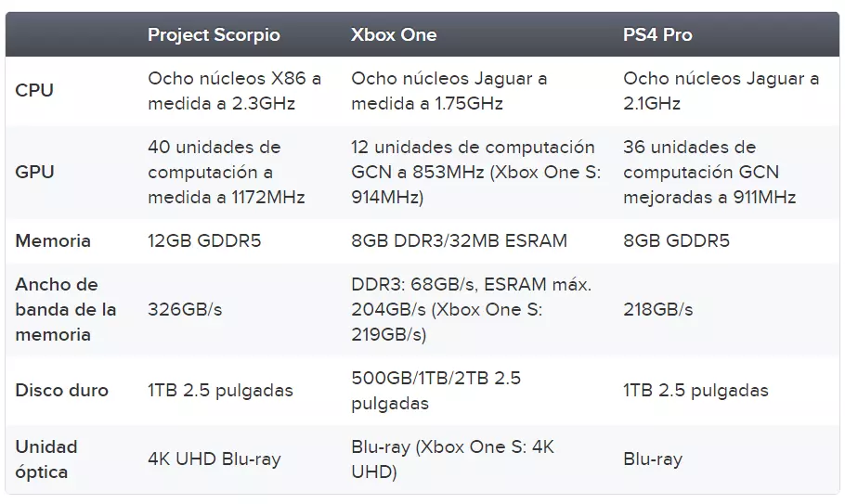Select the Memoria row label
Screen dimensions: 845x504
[x=53, y=240]
